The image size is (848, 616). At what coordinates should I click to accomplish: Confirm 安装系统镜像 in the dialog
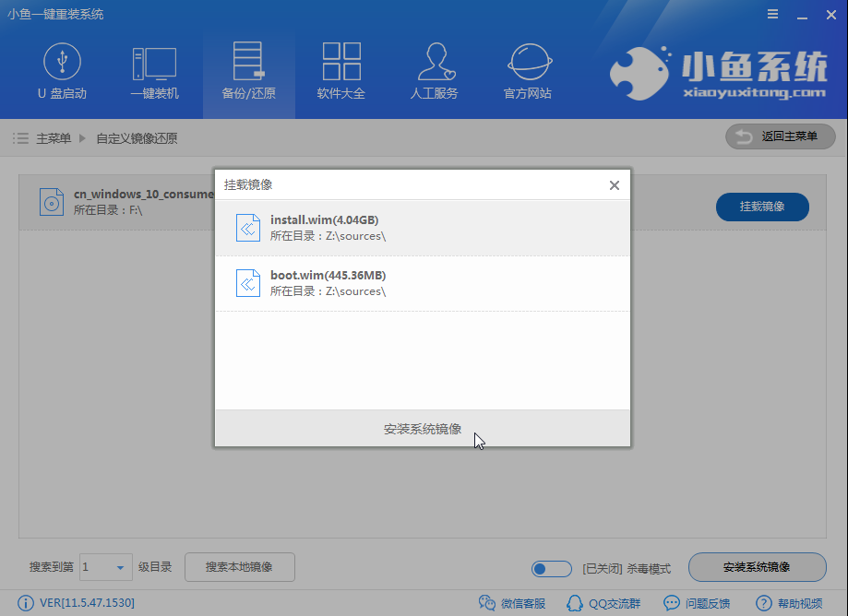click(422, 428)
